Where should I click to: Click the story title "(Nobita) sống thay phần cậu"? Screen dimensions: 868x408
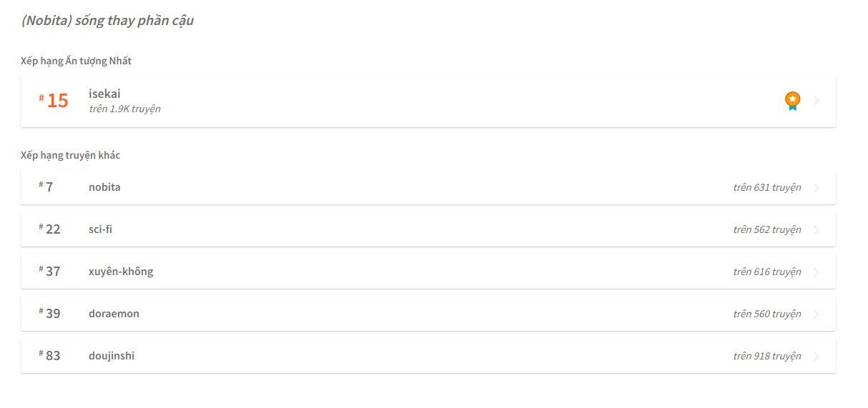pos(107,21)
